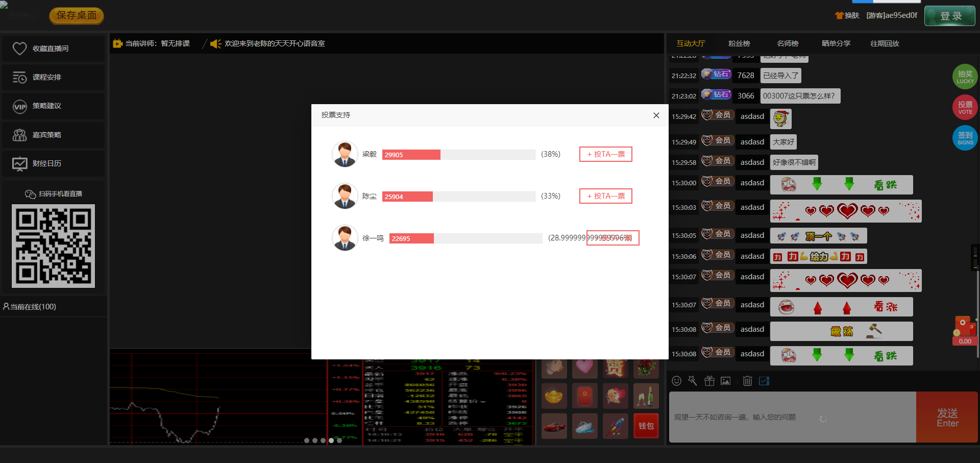Click the 投票 VOTE circle button
980x463 pixels.
pos(965,107)
